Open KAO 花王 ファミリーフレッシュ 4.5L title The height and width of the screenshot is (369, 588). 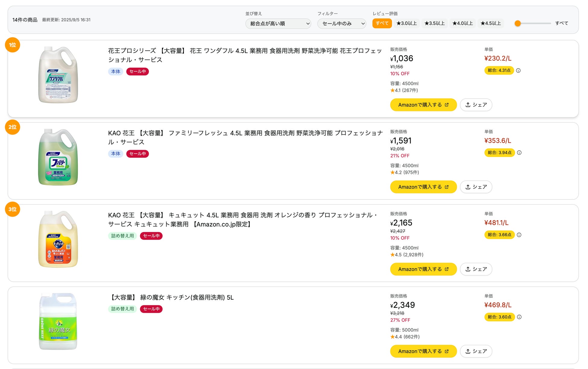[245, 138]
